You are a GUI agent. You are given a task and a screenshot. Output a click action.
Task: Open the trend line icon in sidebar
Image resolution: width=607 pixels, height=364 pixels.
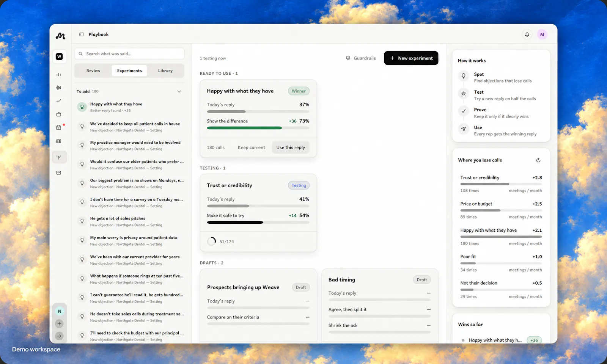pyautogui.click(x=59, y=101)
